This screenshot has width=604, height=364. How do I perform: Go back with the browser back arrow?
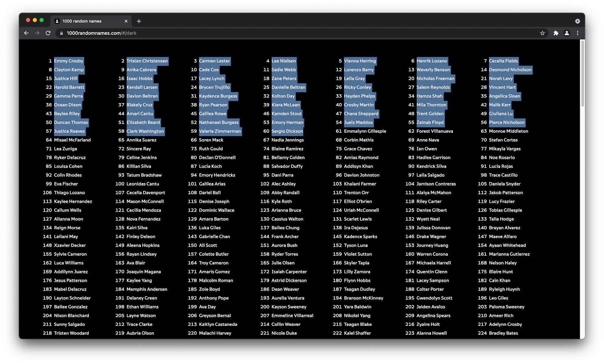26,33
